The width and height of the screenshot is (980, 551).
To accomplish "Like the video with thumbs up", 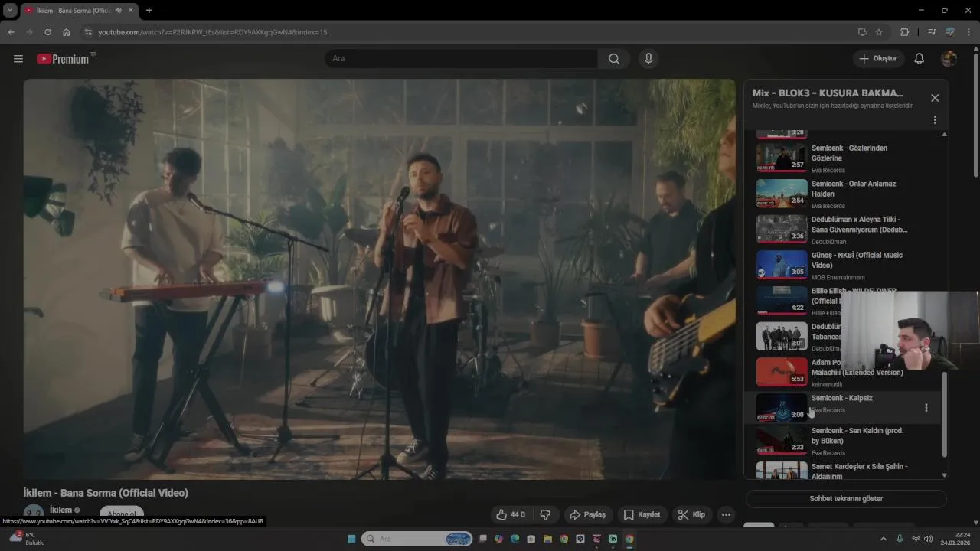I will click(x=511, y=514).
